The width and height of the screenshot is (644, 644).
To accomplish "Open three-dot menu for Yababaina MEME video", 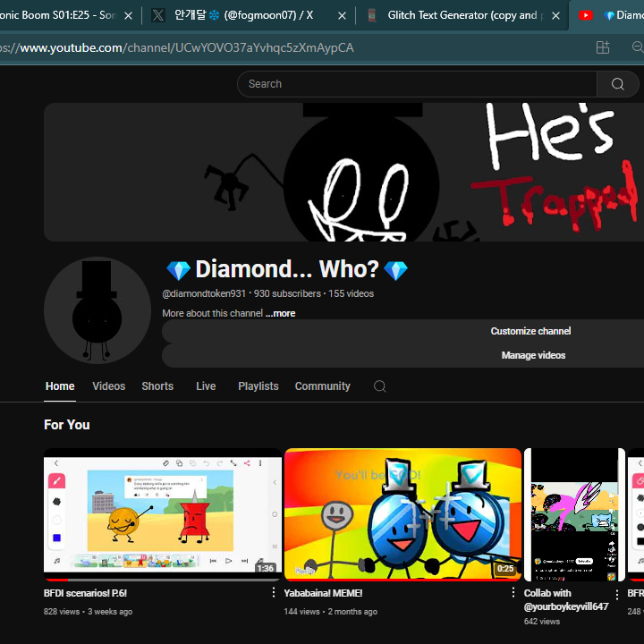I will click(513, 593).
